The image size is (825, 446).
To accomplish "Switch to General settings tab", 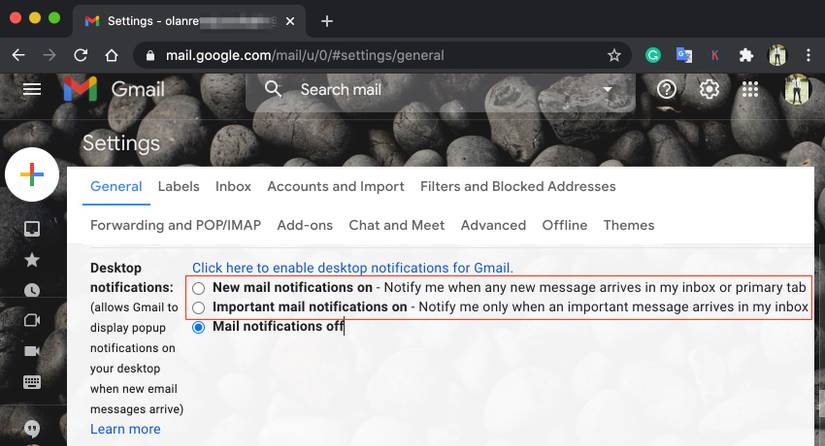I will [x=116, y=186].
